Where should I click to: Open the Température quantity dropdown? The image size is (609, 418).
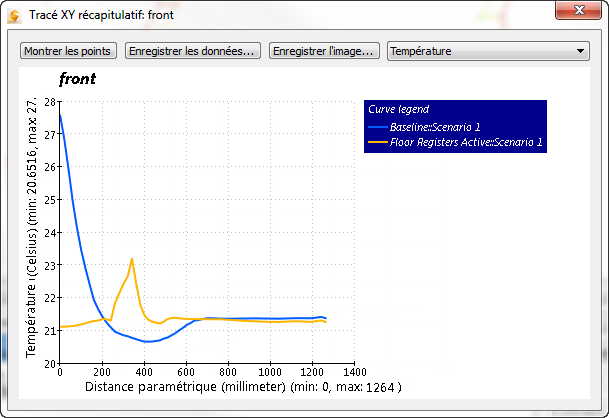pos(488,51)
